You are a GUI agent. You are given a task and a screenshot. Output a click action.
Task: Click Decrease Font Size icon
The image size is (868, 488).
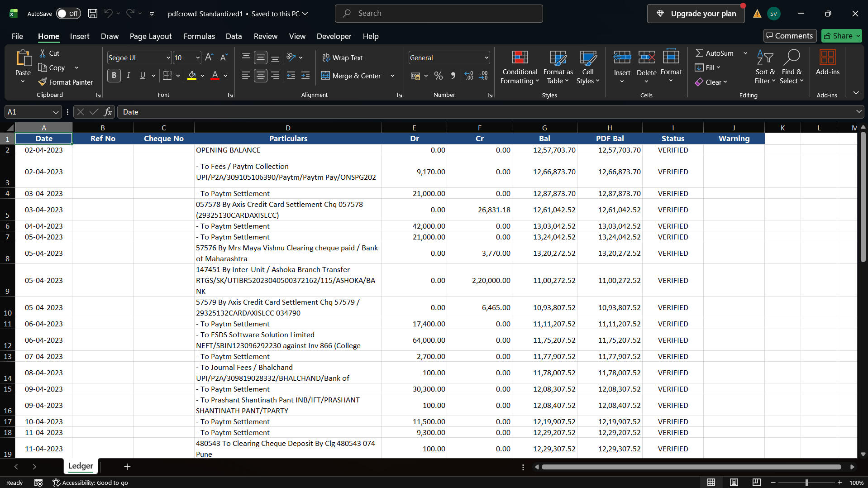(224, 57)
